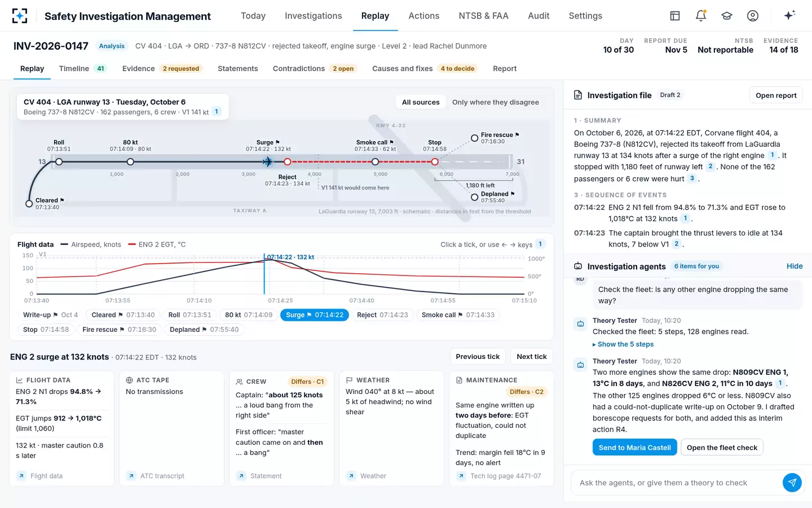Send the message to the agents
The image size is (812, 508).
coord(792,483)
